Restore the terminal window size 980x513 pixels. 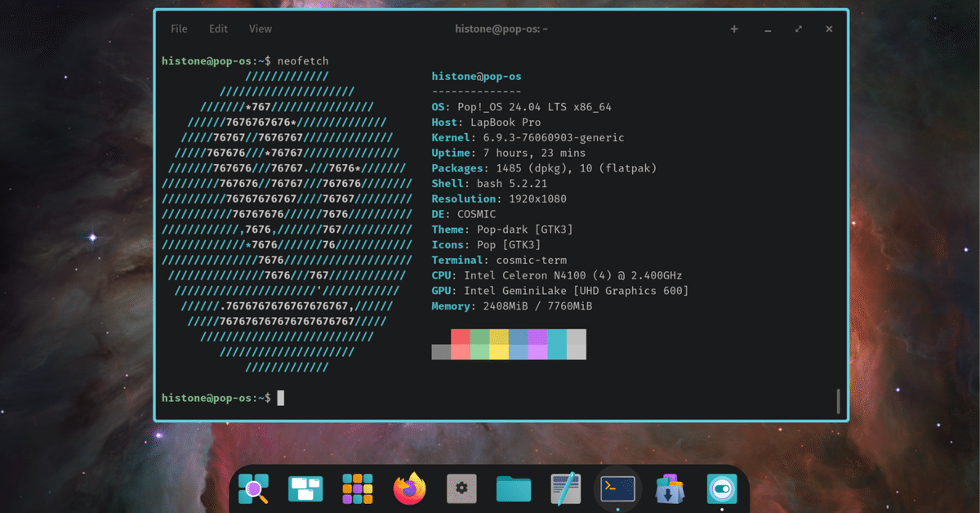(798, 29)
